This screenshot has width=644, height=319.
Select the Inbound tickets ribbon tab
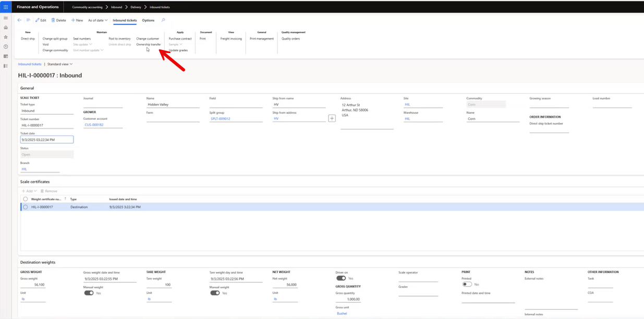125,20
